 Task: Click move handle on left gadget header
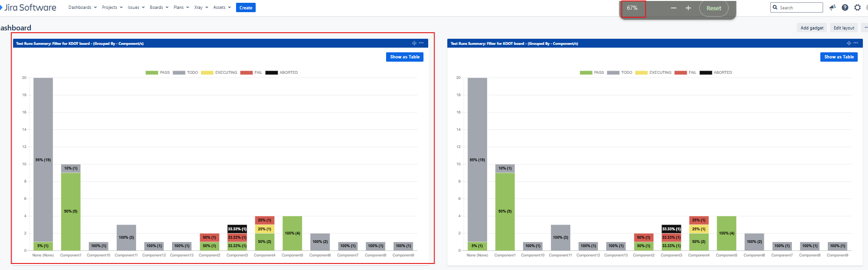point(414,43)
